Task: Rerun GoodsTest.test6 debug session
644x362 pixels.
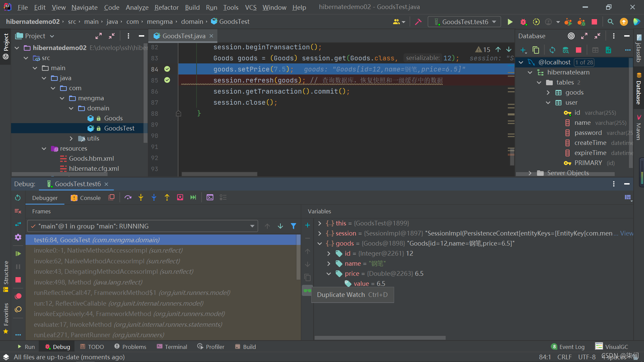Action: click(x=18, y=198)
